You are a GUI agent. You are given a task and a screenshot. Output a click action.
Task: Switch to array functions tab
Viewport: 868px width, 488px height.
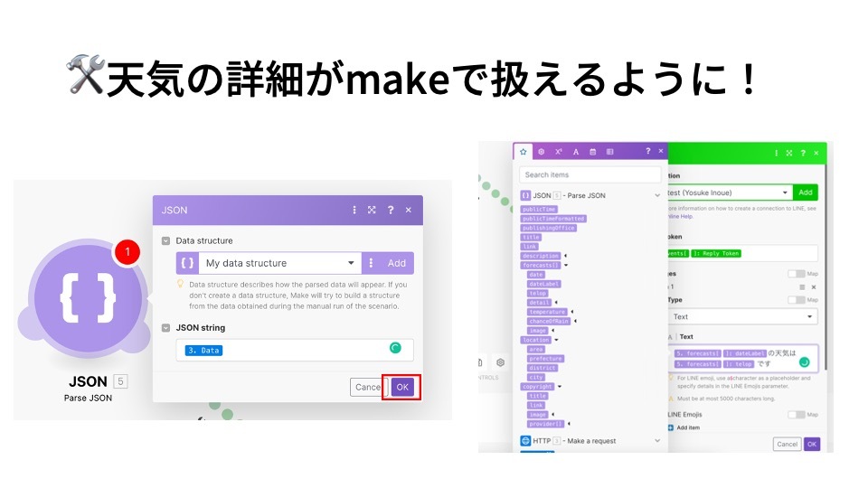coord(610,152)
